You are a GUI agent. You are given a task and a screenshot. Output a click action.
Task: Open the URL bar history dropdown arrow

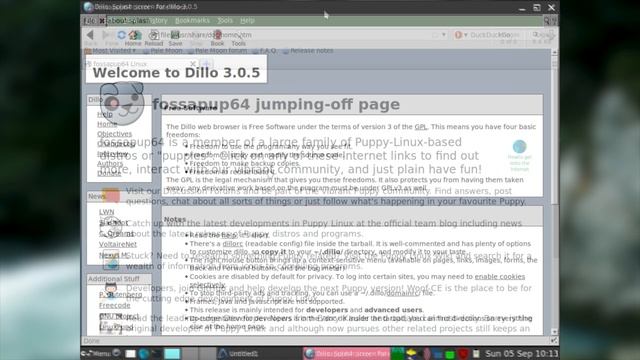tap(444, 35)
